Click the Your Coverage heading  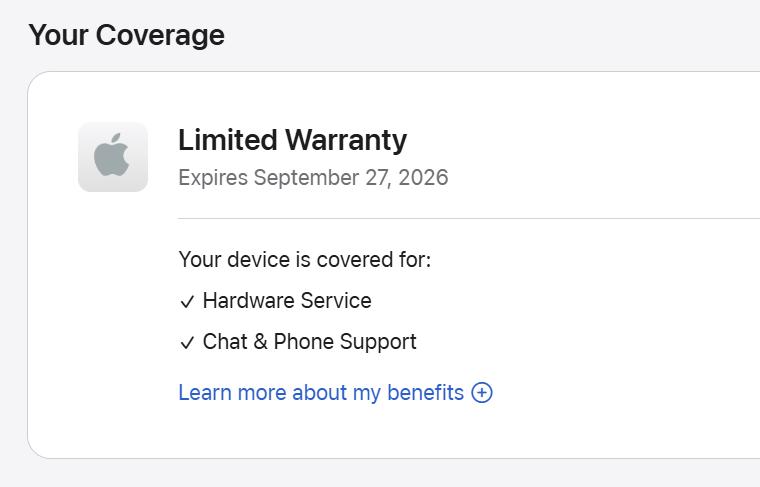pos(126,36)
